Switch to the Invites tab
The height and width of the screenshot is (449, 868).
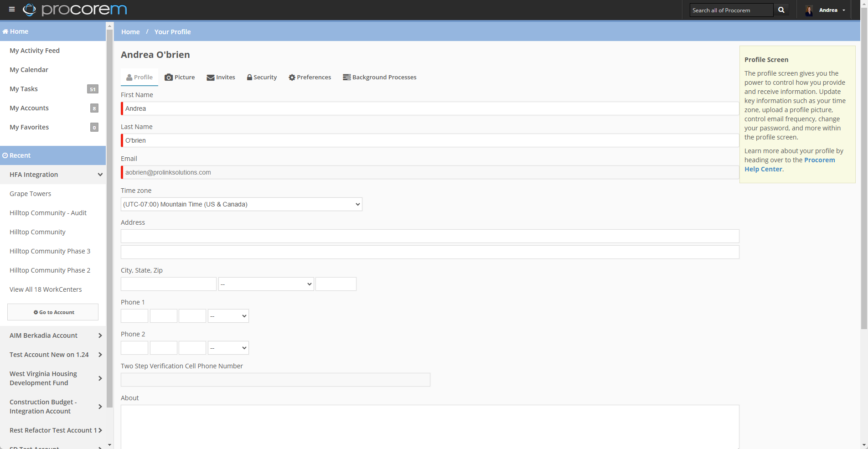pos(221,77)
